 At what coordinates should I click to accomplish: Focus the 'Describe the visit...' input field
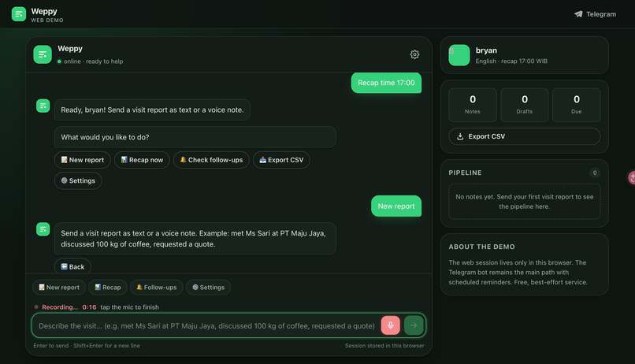206,325
